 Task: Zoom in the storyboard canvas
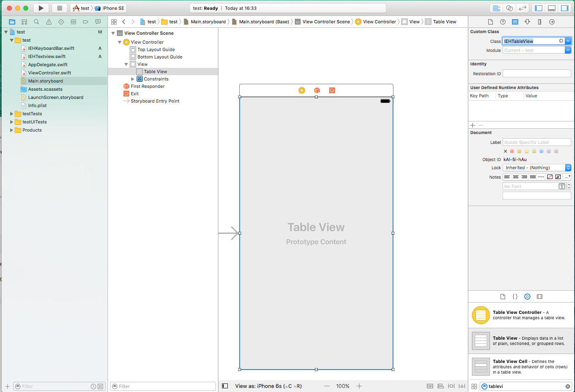point(359,386)
